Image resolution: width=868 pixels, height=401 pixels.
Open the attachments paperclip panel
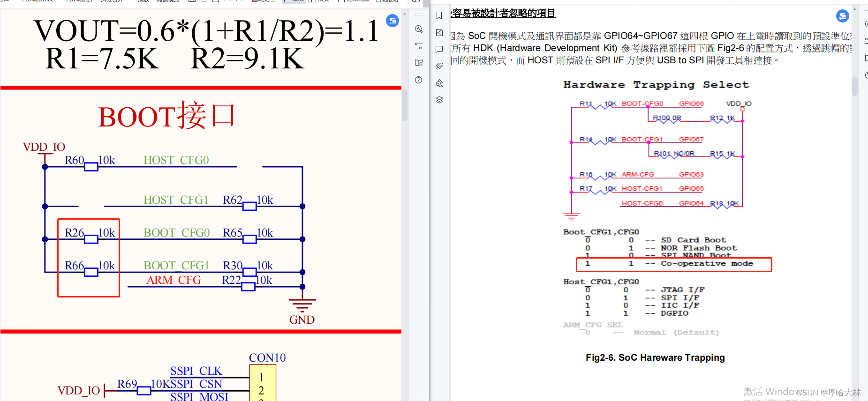pos(439,66)
